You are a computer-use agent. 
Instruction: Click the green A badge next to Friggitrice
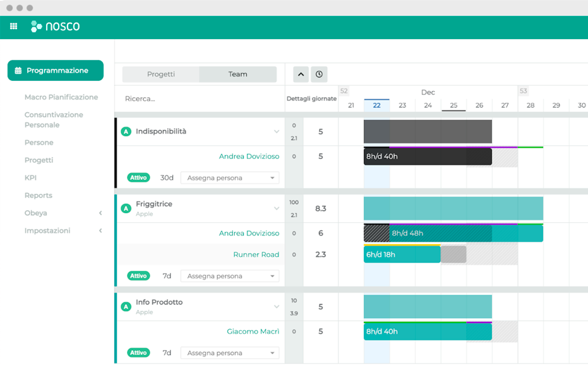126,208
